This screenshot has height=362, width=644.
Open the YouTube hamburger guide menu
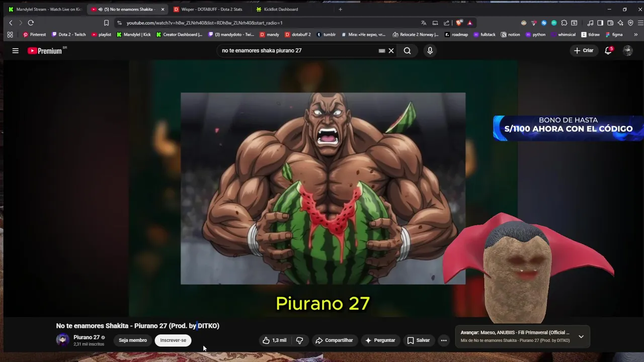pos(16,50)
